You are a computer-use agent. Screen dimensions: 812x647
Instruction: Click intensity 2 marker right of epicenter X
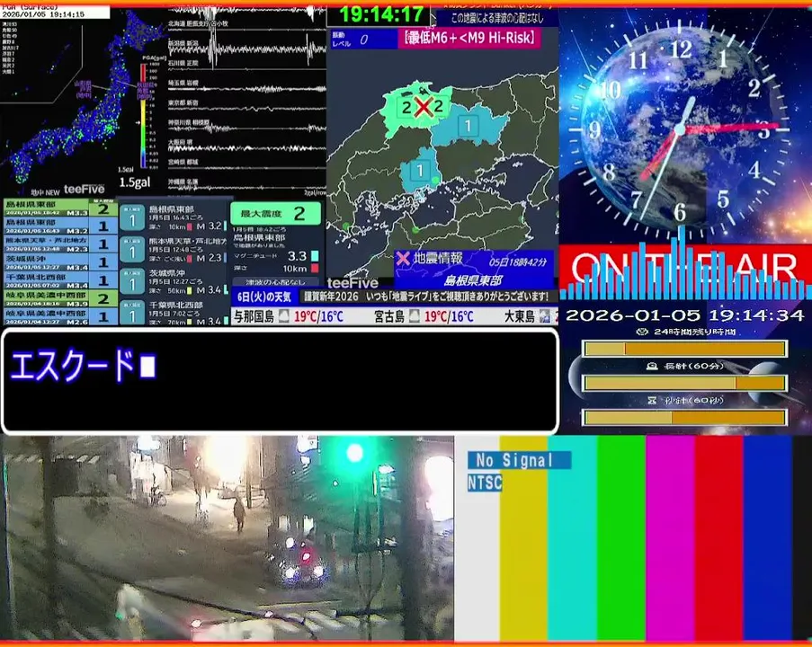[x=439, y=107]
